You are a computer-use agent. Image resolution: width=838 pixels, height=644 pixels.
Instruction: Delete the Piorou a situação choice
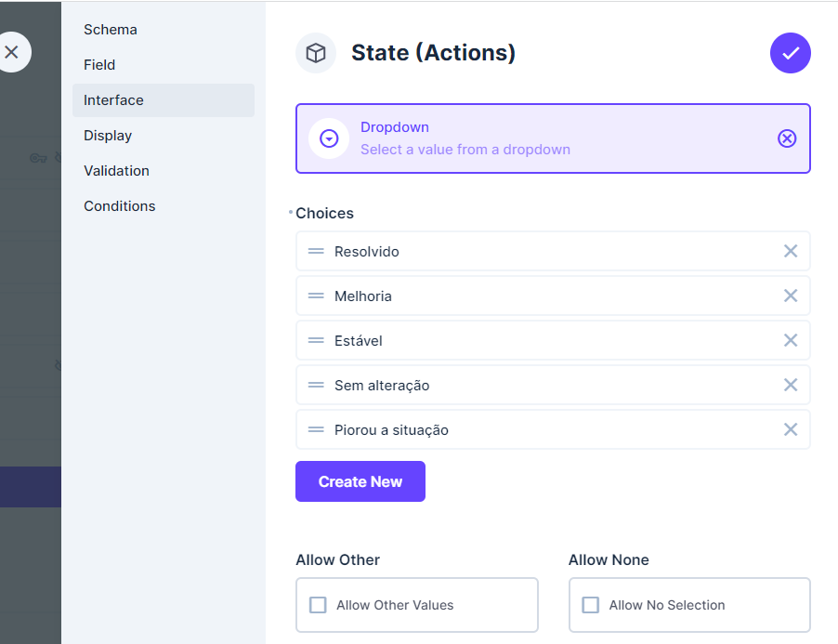point(791,429)
